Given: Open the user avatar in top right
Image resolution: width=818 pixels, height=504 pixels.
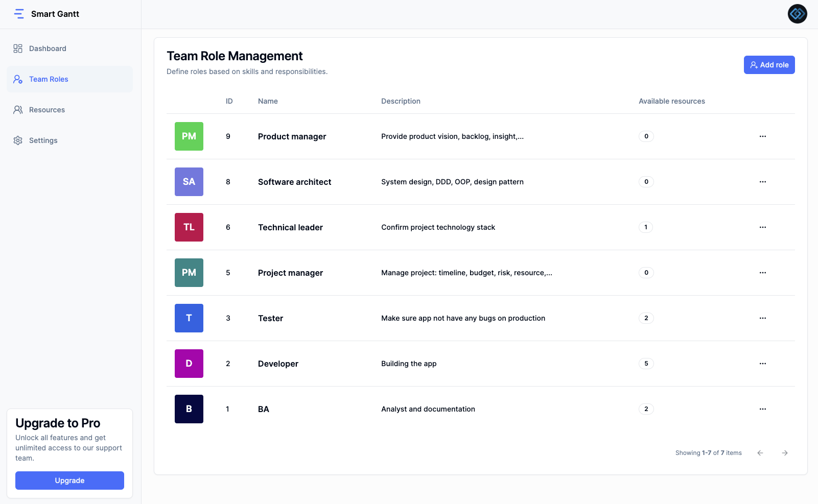Looking at the screenshot, I should tap(797, 14).
